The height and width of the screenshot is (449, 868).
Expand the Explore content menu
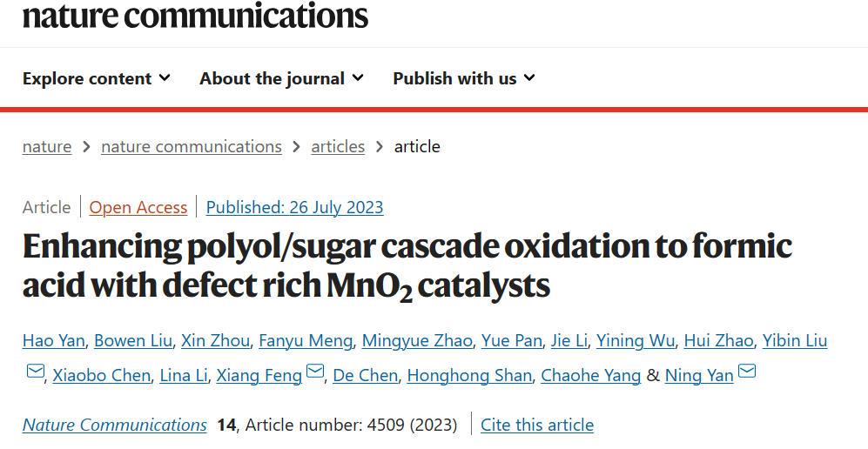[x=97, y=78]
